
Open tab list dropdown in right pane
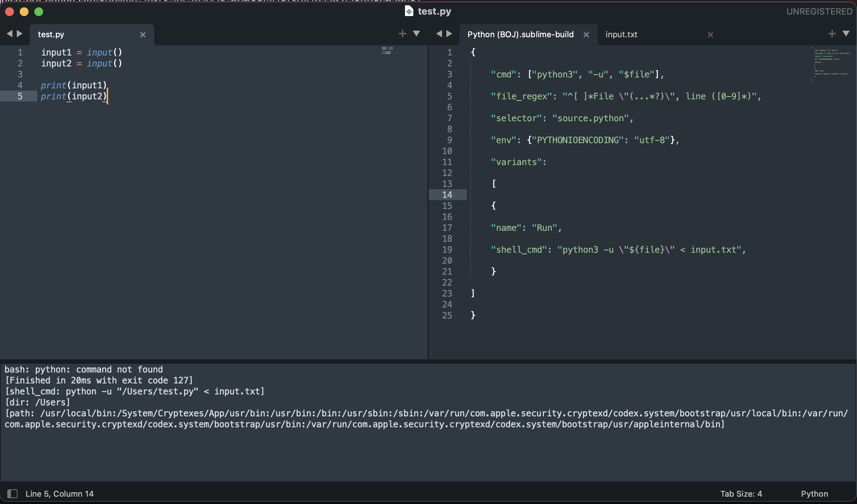(x=846, y=34)
